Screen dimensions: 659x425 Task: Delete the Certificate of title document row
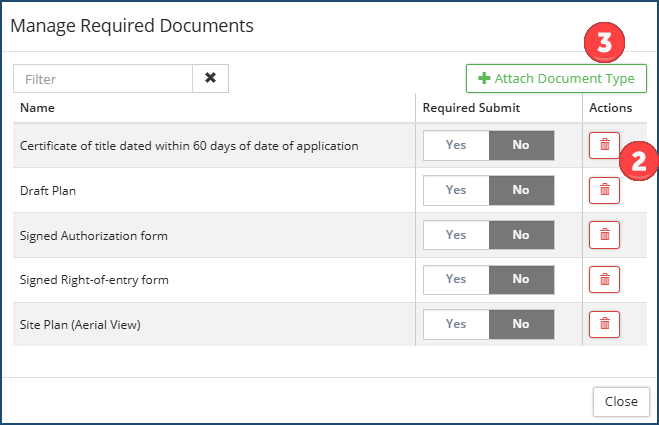point(604,145)
